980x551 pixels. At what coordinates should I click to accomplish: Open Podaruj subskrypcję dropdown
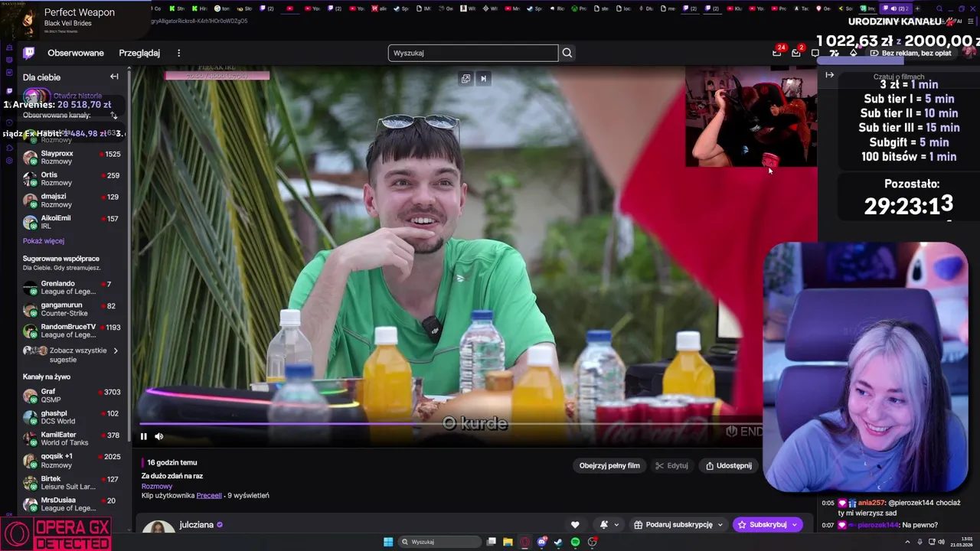coord(678,524)
